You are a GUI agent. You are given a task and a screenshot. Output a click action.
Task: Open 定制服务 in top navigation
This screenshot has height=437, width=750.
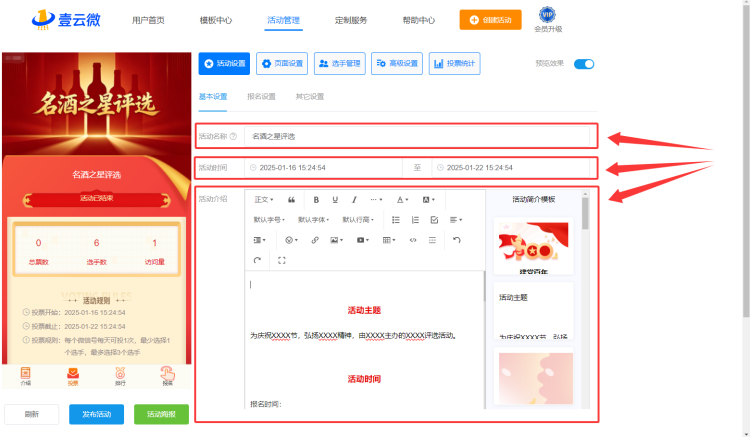[351, 20]
